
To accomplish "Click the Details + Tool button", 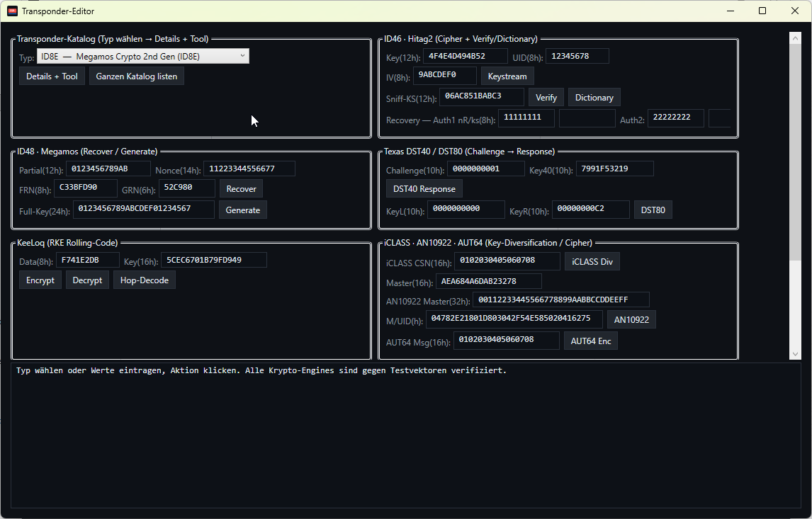I will [x=52, y=76].
